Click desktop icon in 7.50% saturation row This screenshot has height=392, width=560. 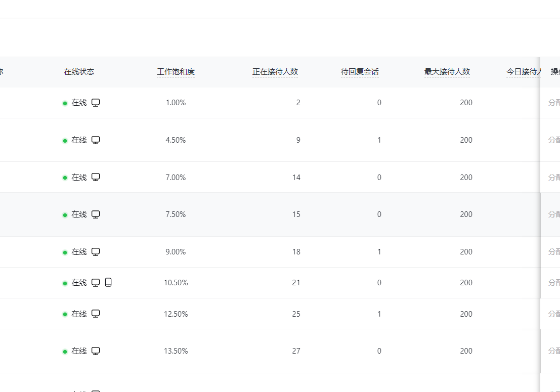(x=96, y=214)
